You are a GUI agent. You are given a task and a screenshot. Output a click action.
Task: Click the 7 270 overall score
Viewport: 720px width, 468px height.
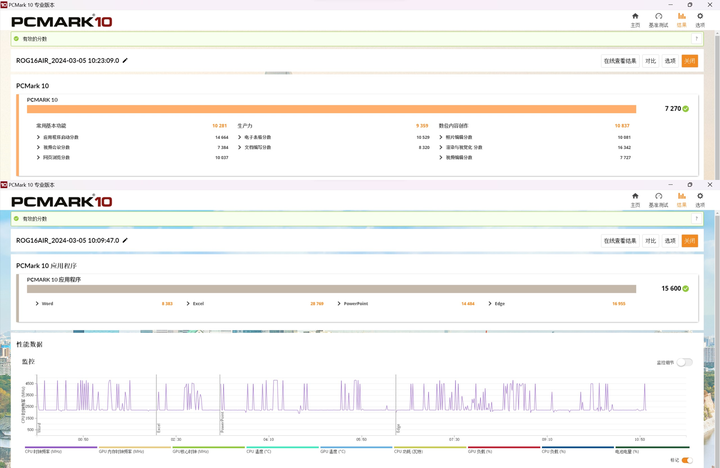[673, 109]
